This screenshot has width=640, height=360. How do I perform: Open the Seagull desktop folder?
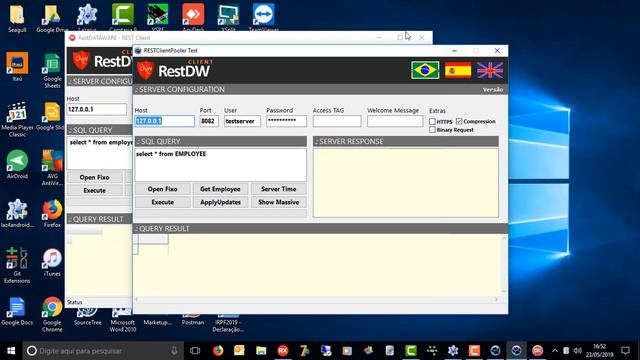tap(17, 18)
